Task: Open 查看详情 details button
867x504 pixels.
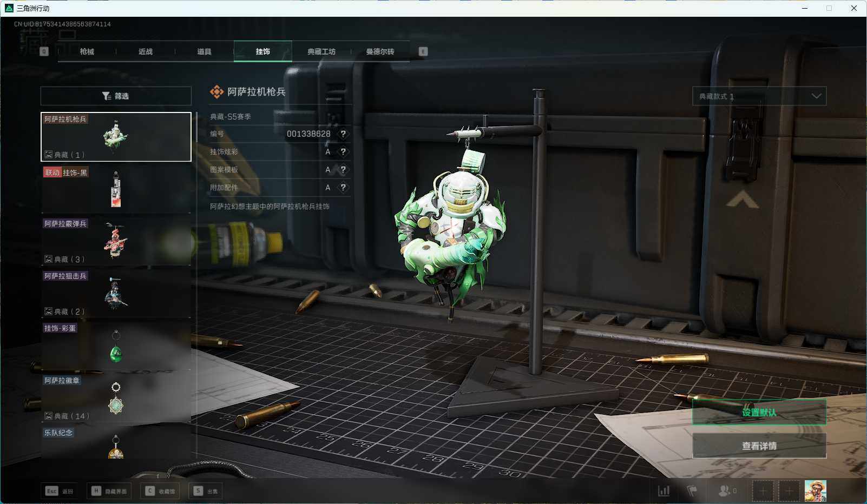Action: (x=759, y=446)
